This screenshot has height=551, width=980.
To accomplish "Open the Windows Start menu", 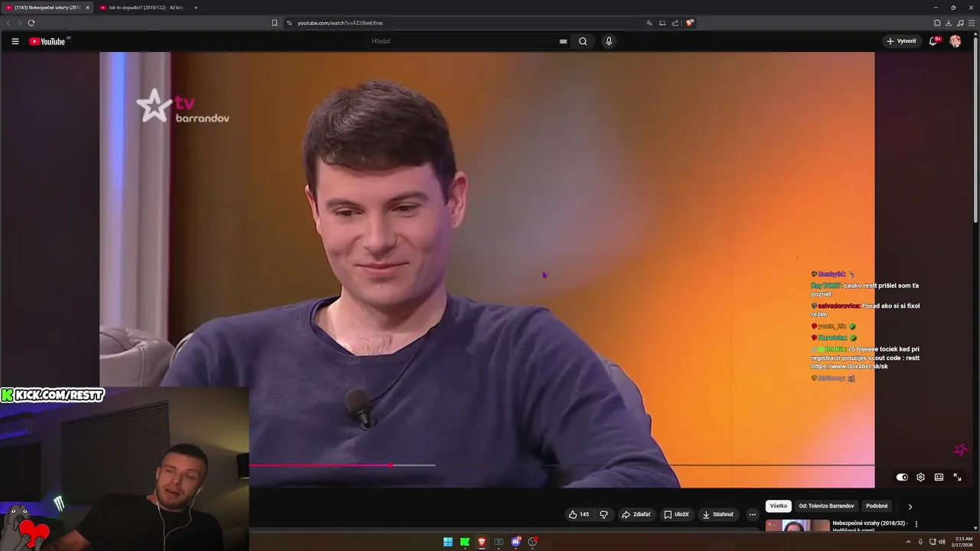I will tap(448, 542).
